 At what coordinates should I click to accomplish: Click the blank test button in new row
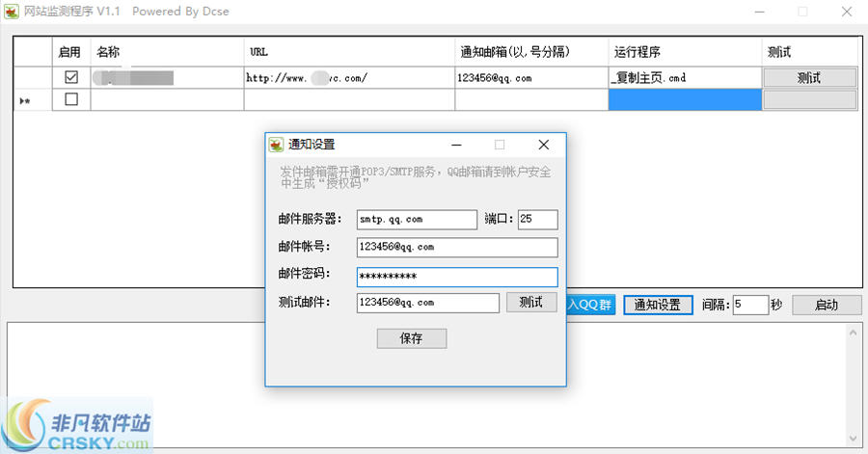(810, 100)
